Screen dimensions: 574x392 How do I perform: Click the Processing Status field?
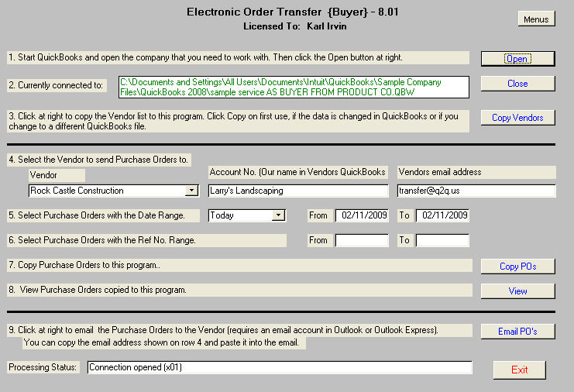pyautogui.click(x=280, y=367)
